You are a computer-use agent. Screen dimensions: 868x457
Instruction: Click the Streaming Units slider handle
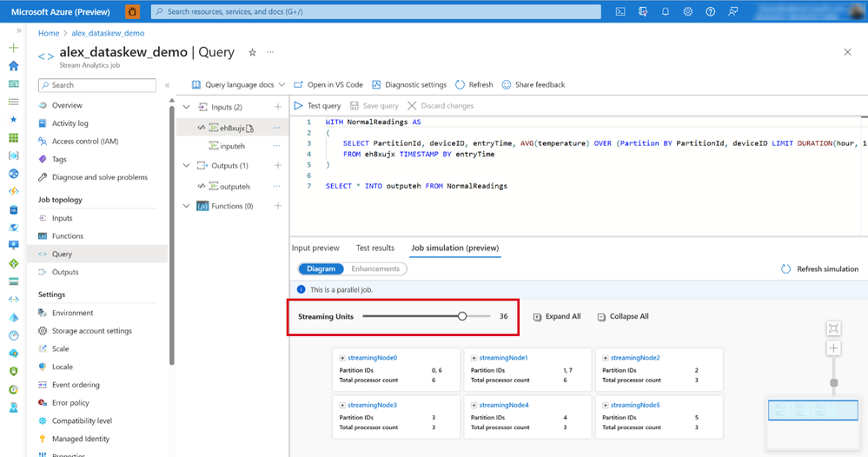pos(462,316)
